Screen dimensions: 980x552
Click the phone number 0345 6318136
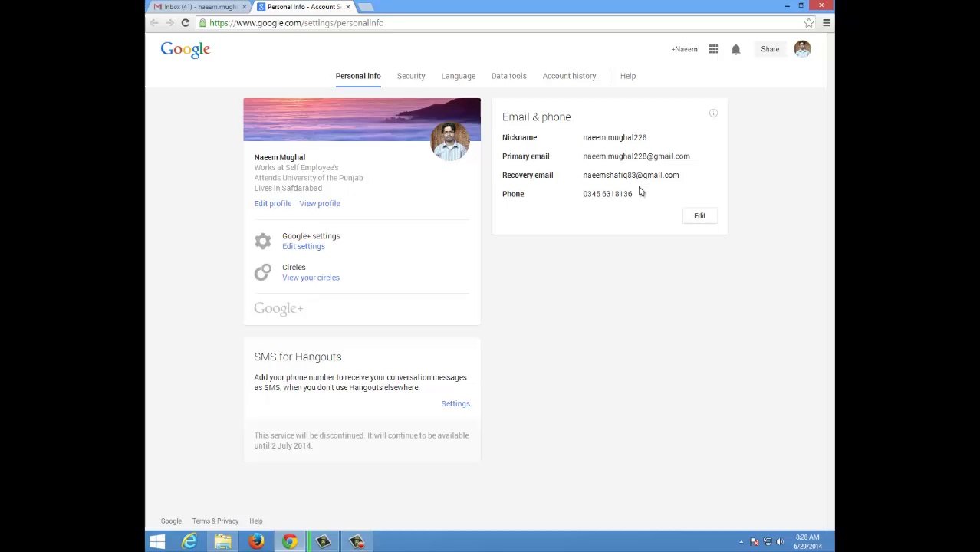pos(607,194)
